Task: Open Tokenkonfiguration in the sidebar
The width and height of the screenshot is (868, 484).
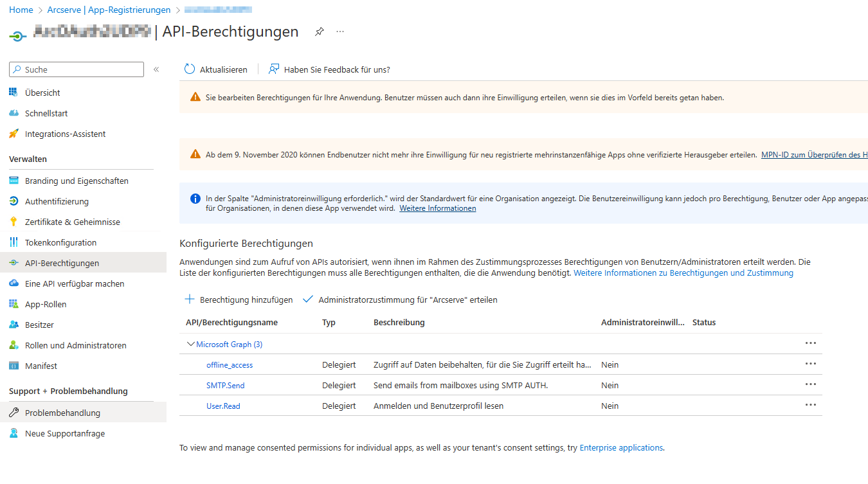Action: coord(60,242)
